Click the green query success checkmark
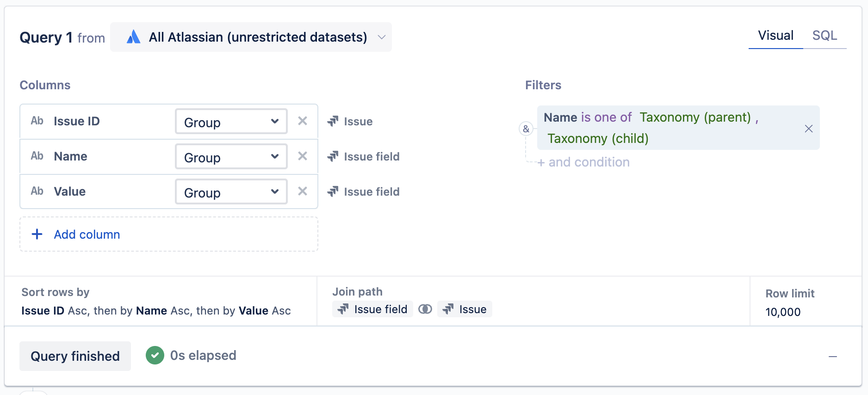Viewport: 868px width, 395px height. pyautogui.click(x=155, y=355)
